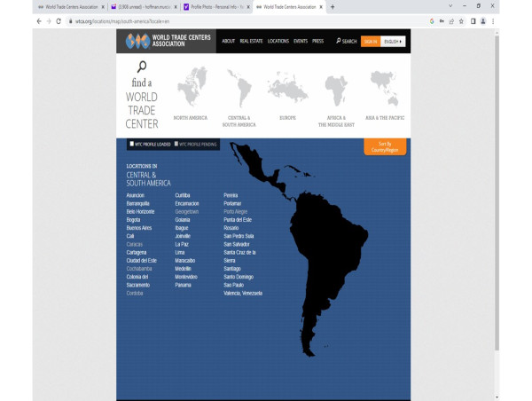Click the Porto Alegre pending location
This screenshot has height=401, width=532.
[236, 211]
